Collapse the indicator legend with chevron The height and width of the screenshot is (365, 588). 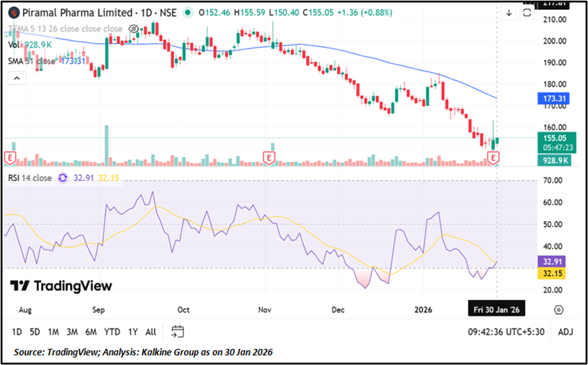pos(16,78)
